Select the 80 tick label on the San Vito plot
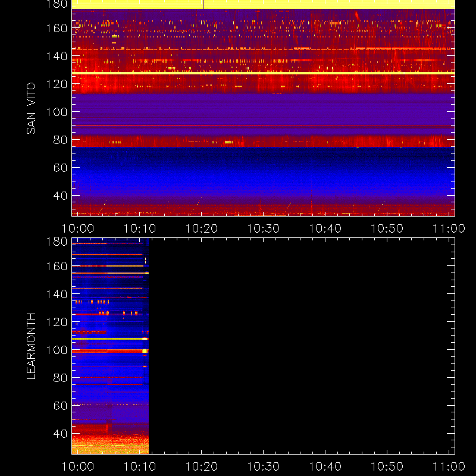Screen dimensions: 476x476 pyautogui.click(x=60, y=140)
